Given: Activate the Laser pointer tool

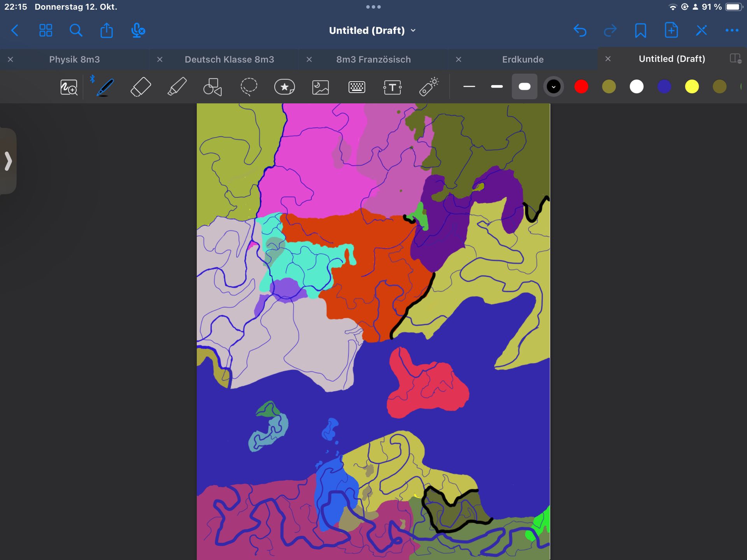Looking at the screenshot, I should coord(428,87).
